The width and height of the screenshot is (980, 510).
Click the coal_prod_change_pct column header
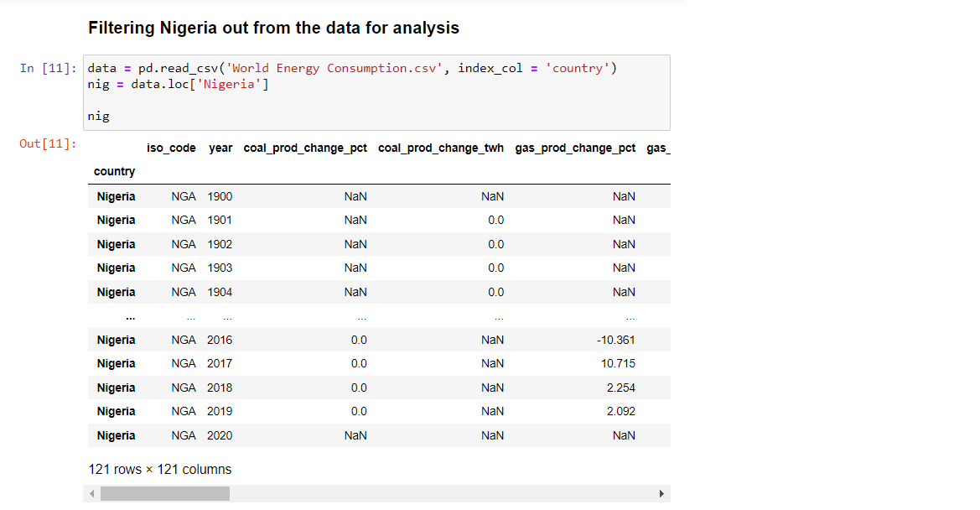305,148
